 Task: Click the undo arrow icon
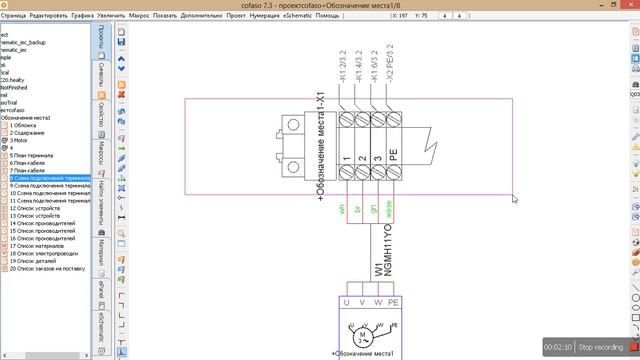[121, 111]
